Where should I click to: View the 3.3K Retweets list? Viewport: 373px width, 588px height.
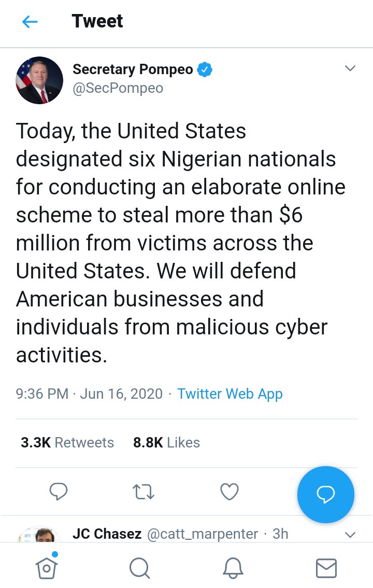[67, 442]
